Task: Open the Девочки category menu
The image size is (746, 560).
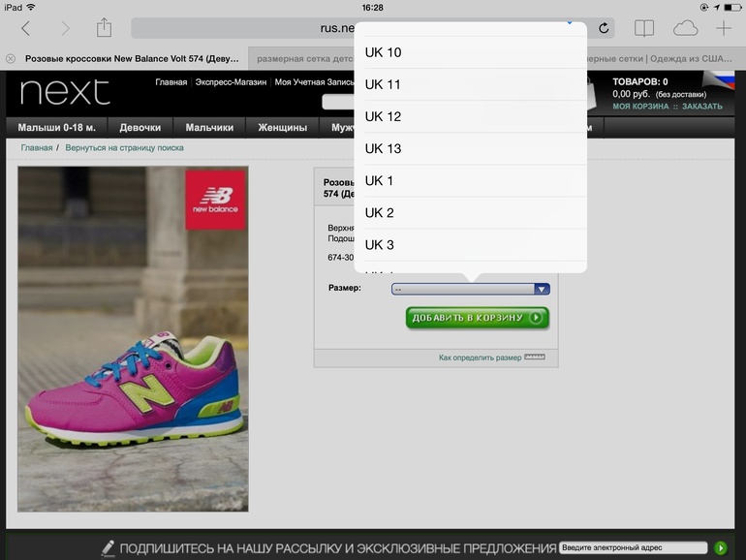Action: tap(140, 127)
